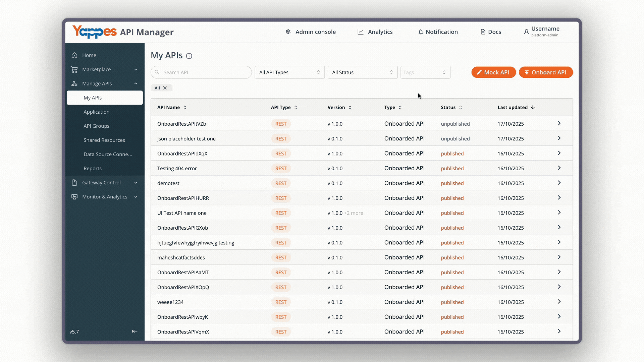Click the info icon beside My APIs
The width and height of the screenshot is (644, 362).
189,56
